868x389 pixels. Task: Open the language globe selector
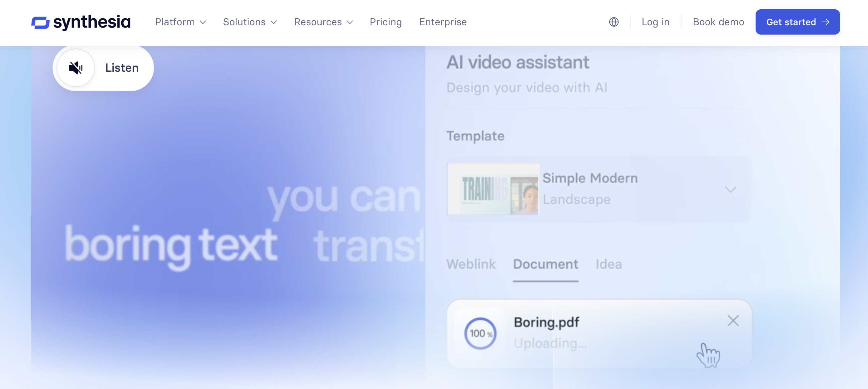(x=614, y=22)
